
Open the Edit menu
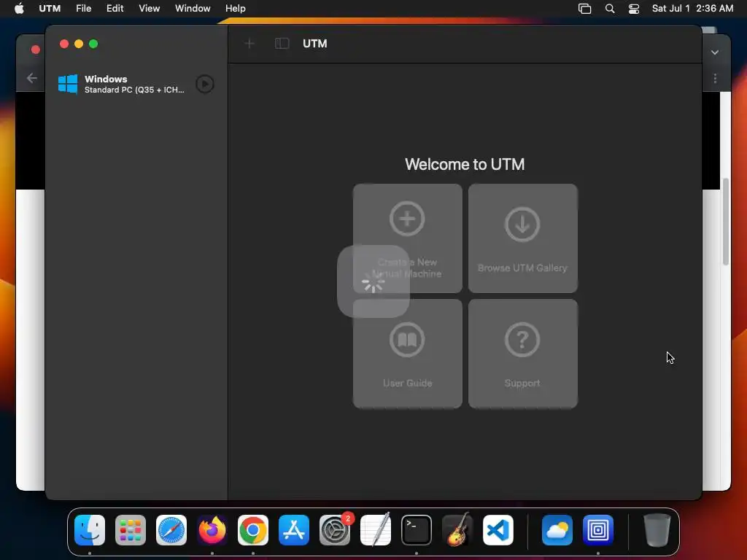click(x=115, y=9)
